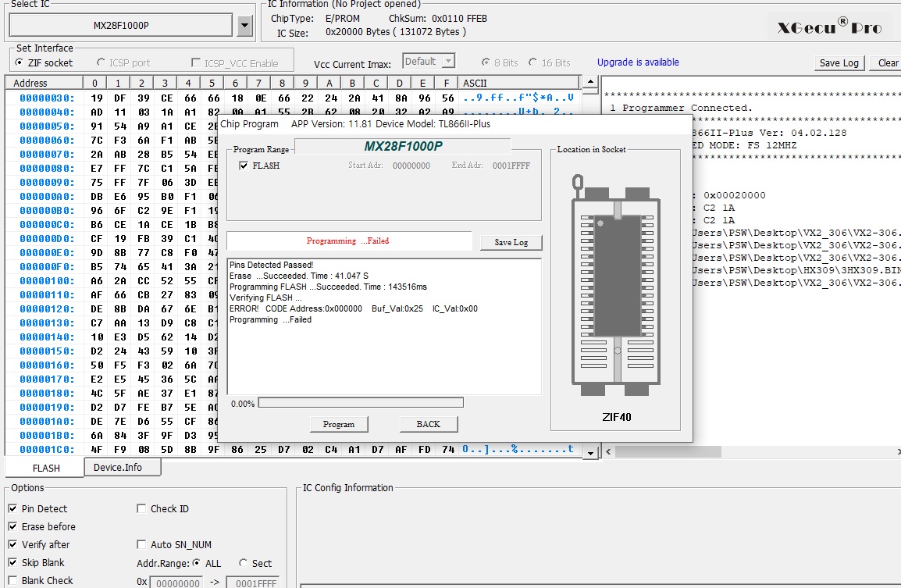Enable the Check ID checkbox
Viewport: 901px width, 588px height.
141,509
